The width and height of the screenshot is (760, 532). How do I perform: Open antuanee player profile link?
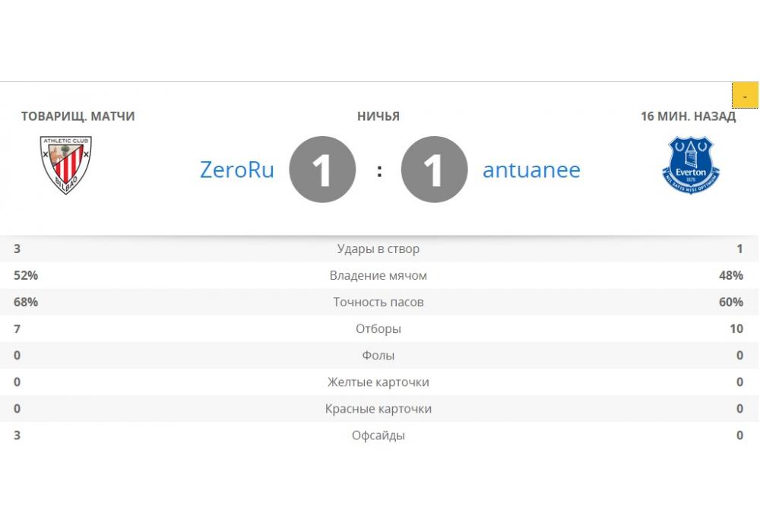coord(531,169)
